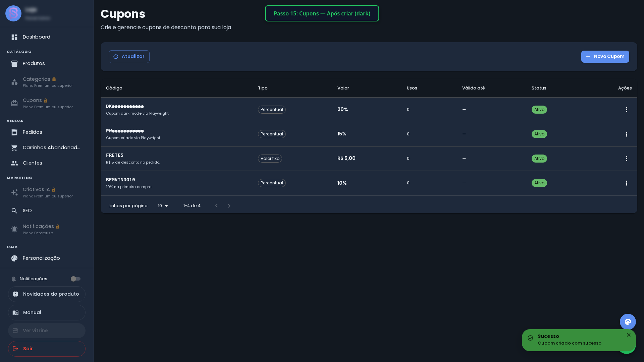Screen dimensions: 644x362
Task: Click the locked Notificações bell icon
Action: point(14,229)
